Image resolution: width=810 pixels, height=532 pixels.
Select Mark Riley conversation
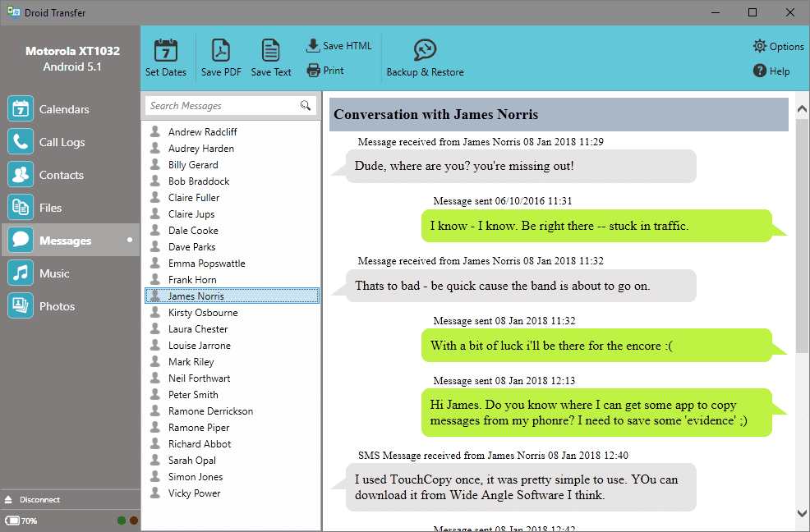(232, 362)
